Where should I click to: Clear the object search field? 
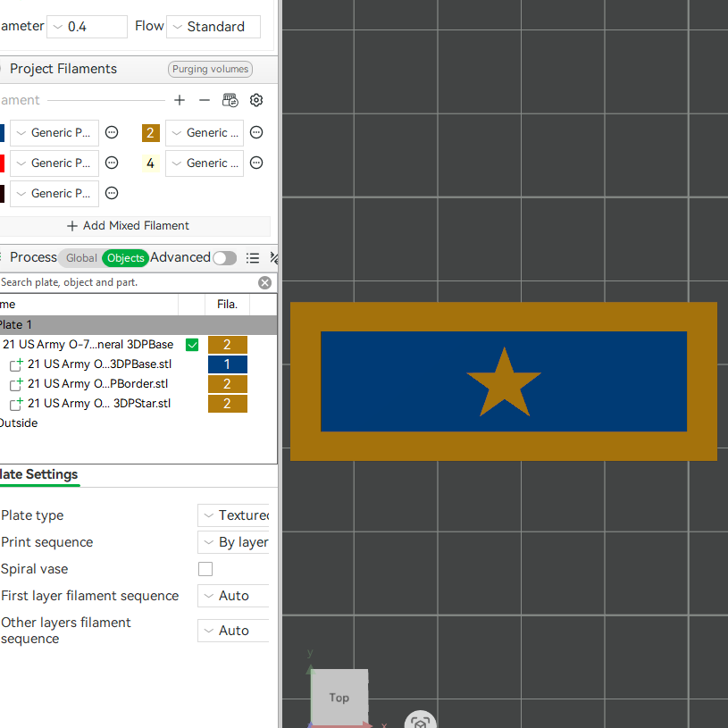click(x=264, y=283)
